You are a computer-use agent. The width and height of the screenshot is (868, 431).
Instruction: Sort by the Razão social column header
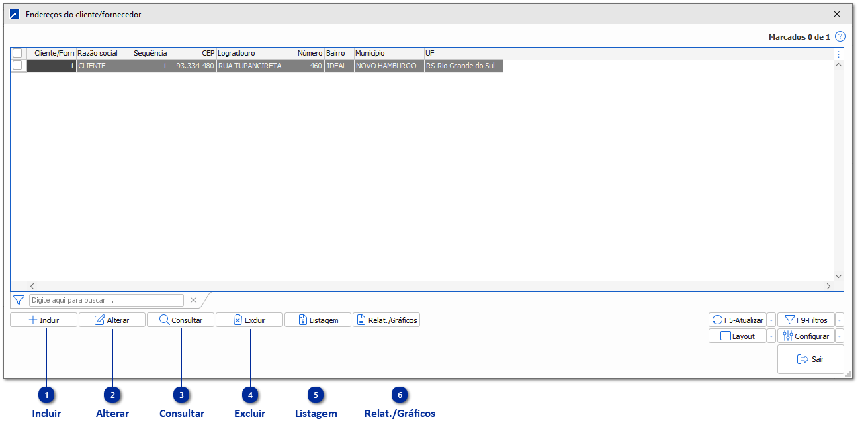101,53
